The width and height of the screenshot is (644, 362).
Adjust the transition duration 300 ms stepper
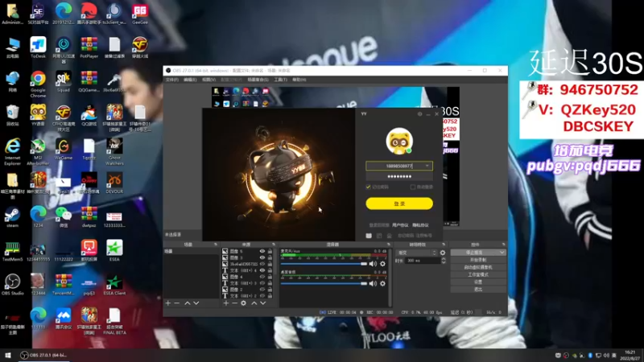click(x=444, y=261)
